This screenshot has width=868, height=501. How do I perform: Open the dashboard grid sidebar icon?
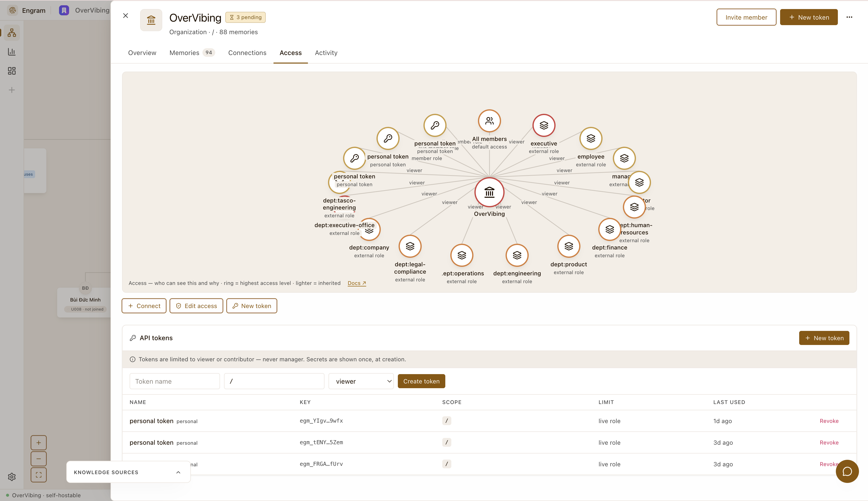[x=12, y=71]
